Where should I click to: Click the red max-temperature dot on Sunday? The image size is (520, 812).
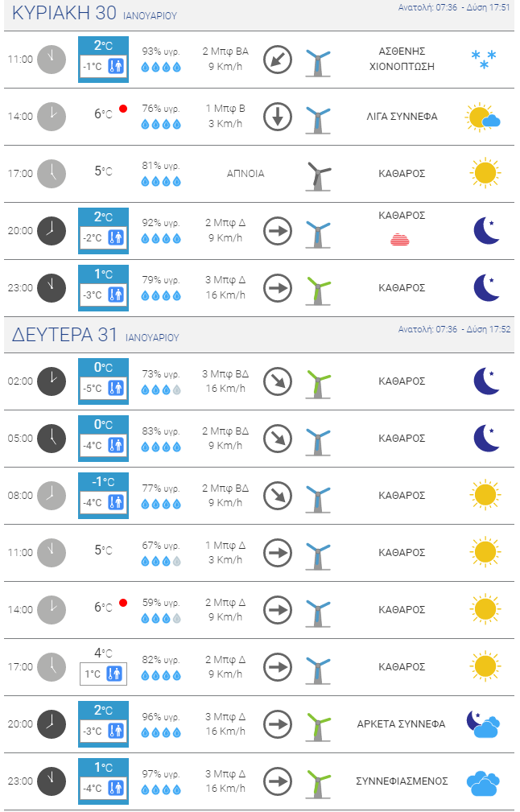(123, 109)
